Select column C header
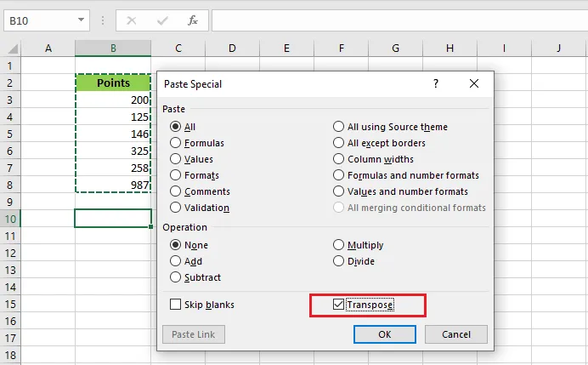This screenshot has width=588, height=365. point(178,48)
